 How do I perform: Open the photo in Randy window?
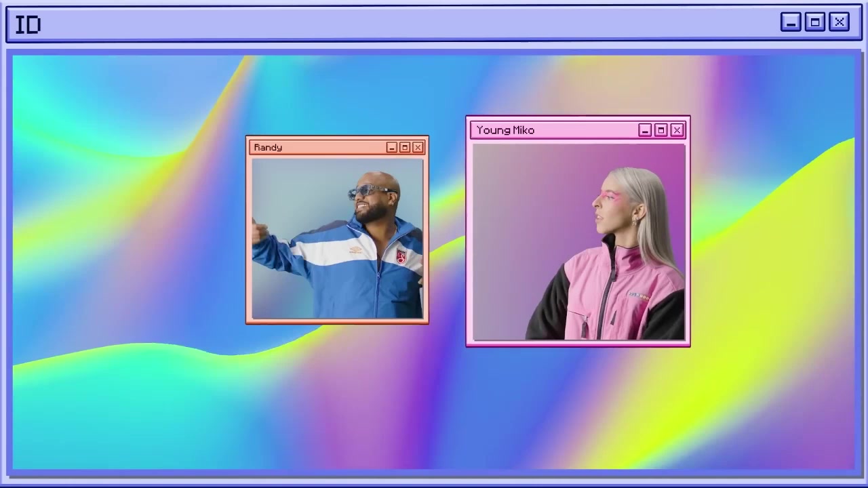pos(338,239)
